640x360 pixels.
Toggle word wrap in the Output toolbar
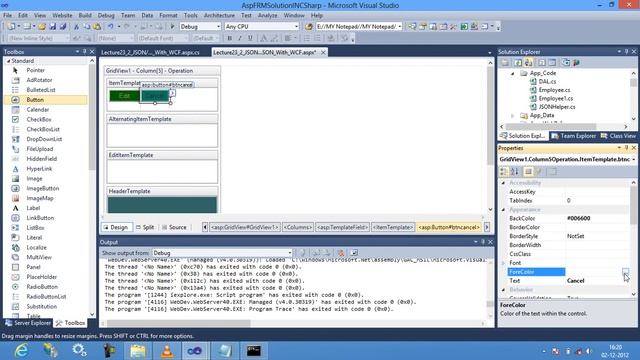[353, 253]
